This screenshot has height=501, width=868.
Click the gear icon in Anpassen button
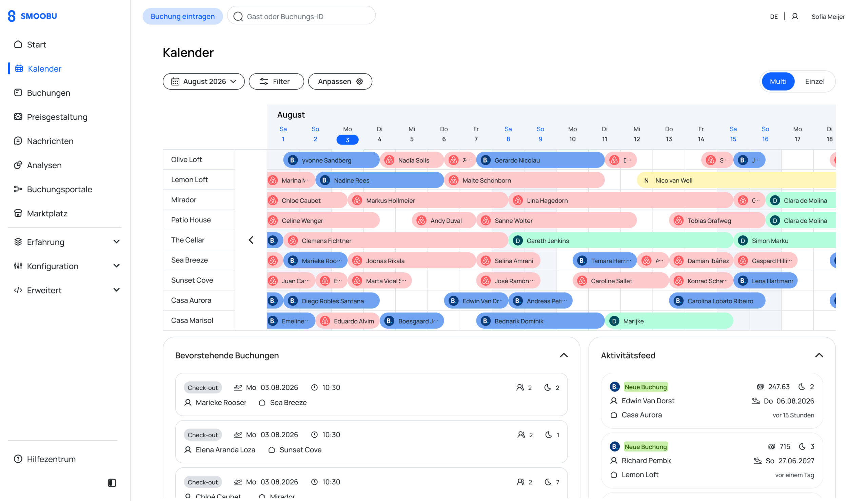[360, 81]
